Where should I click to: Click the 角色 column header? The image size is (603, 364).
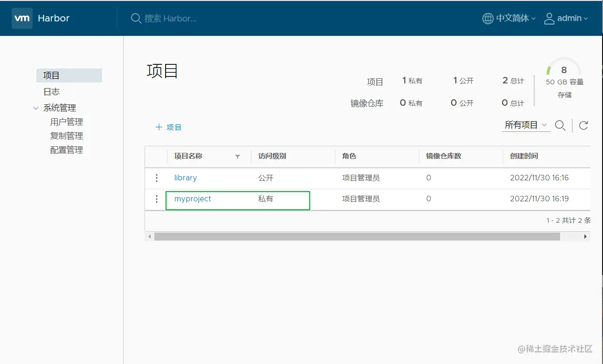(x=349, y=156)
